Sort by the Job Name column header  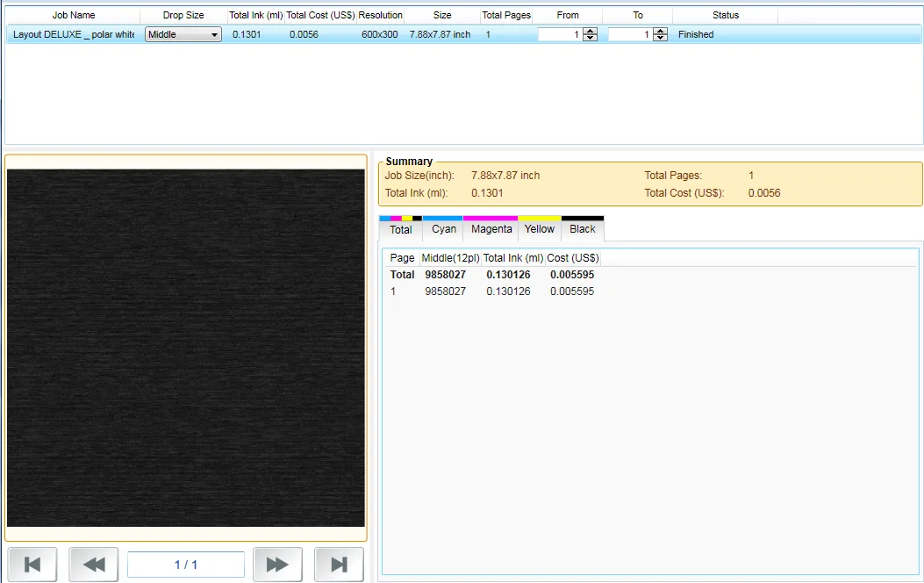coord(74,15)
